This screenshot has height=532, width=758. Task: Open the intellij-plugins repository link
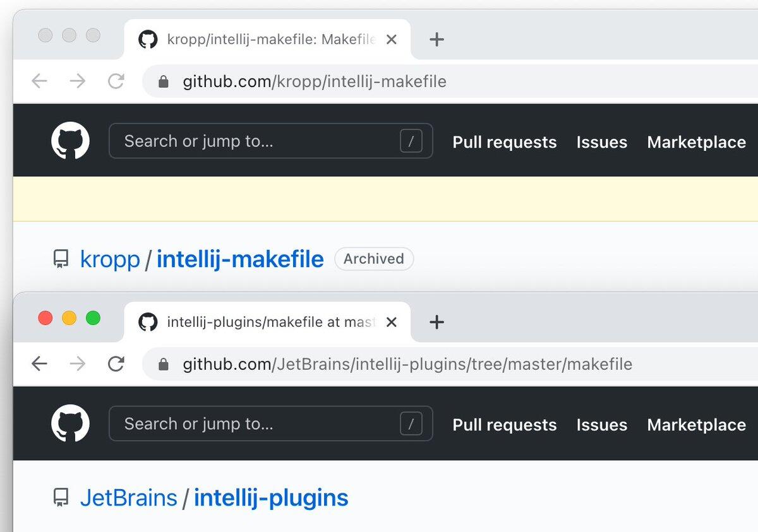tap(271, 498)
